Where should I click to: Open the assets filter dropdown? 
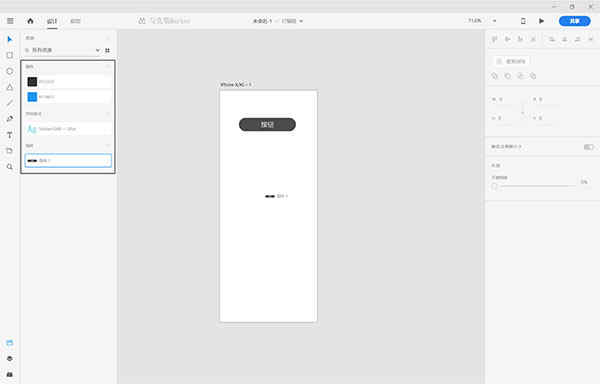click(62, 50)
